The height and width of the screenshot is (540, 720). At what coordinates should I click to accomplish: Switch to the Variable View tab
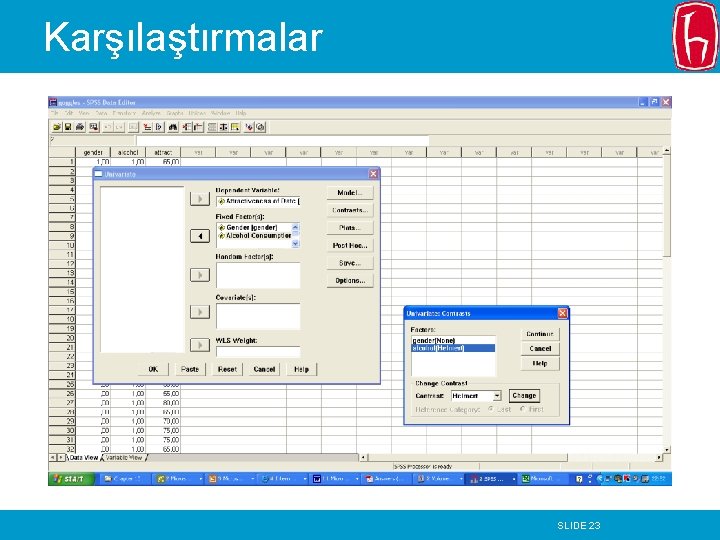[124, 457]
